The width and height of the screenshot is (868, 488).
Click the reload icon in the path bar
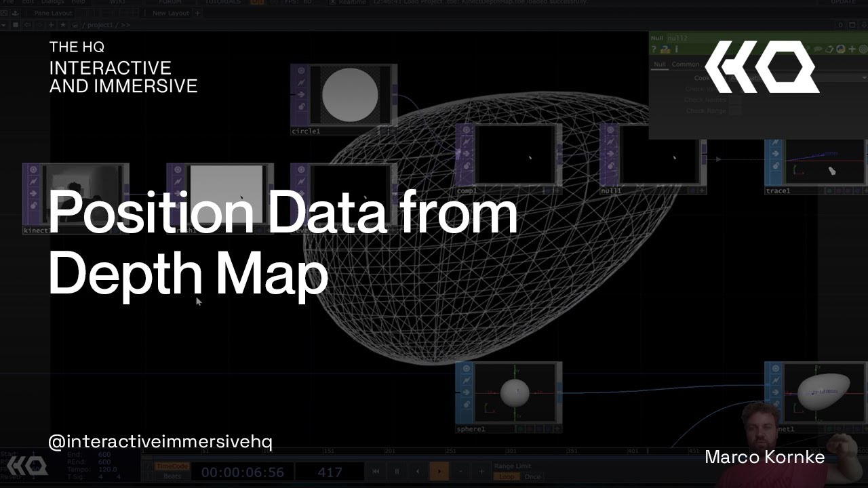pos(75,25)
